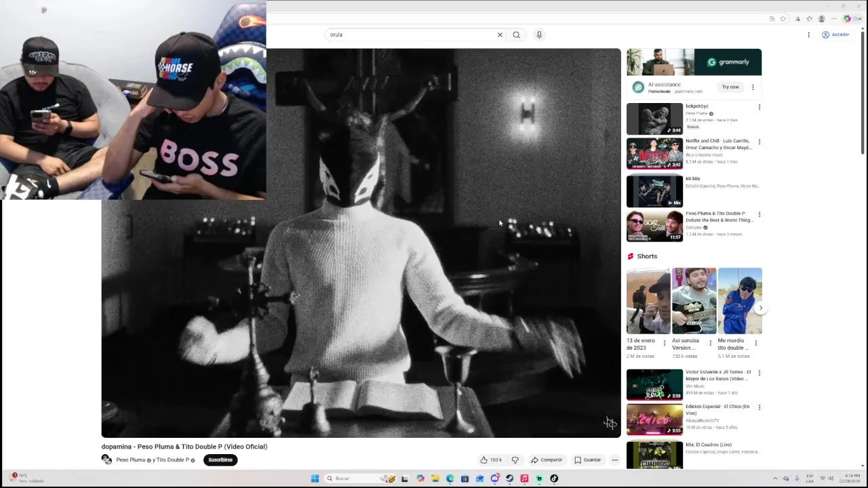
Task: Open the Grammarly ad options menu
Action: [753, 87]
